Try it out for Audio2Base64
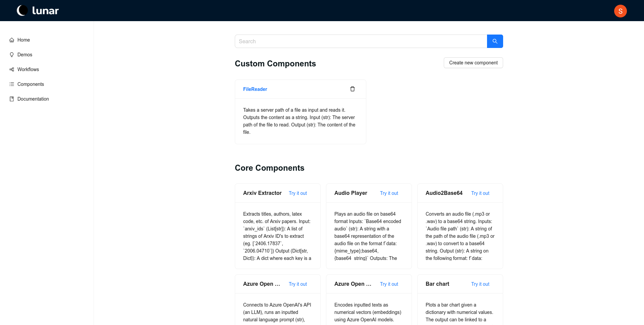 point(480,193)
